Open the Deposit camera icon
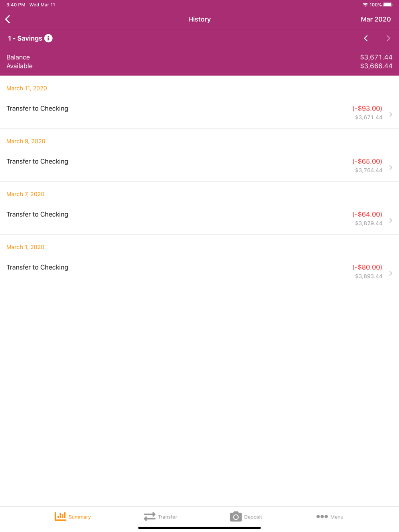 pyautogui.click(x=236, y=516)
